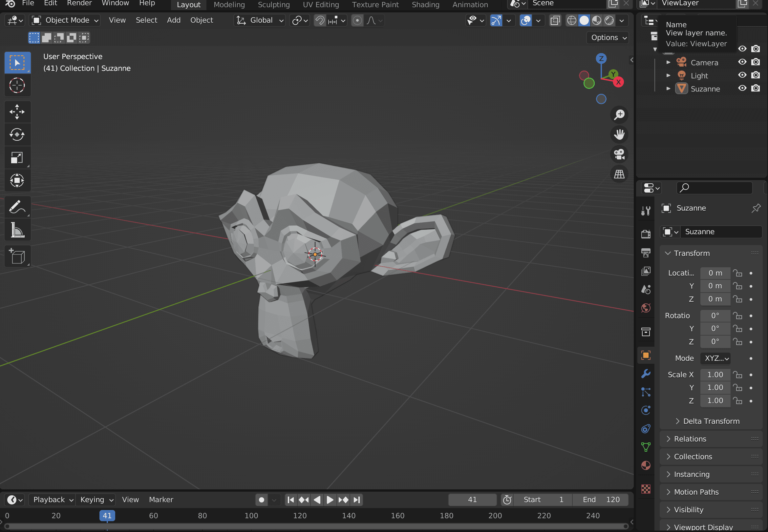
Task: Switch to the Modeling workspace tab
Action: (229, 5)
